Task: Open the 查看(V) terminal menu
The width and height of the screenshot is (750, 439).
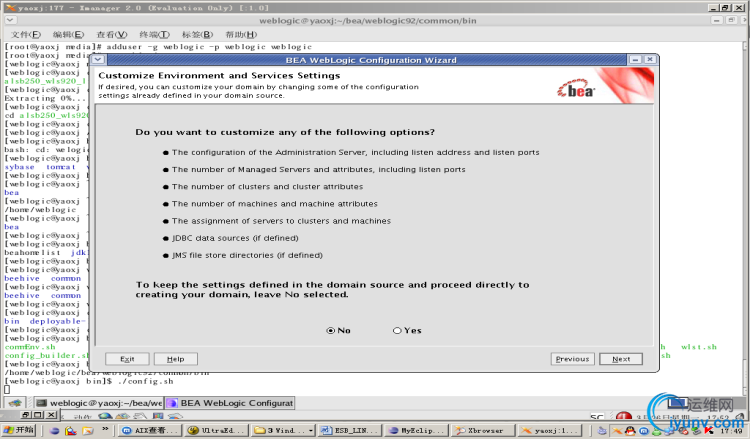Action: [111, 34]
